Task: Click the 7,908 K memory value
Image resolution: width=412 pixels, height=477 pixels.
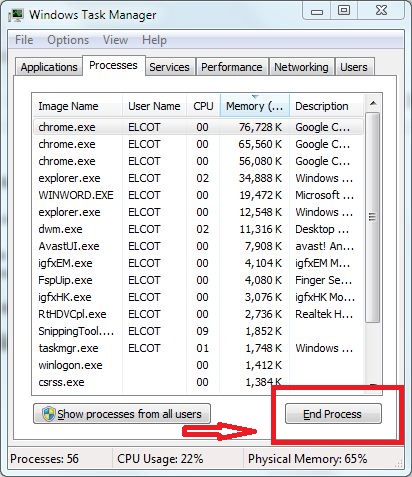Action: [x=263, y=246]
